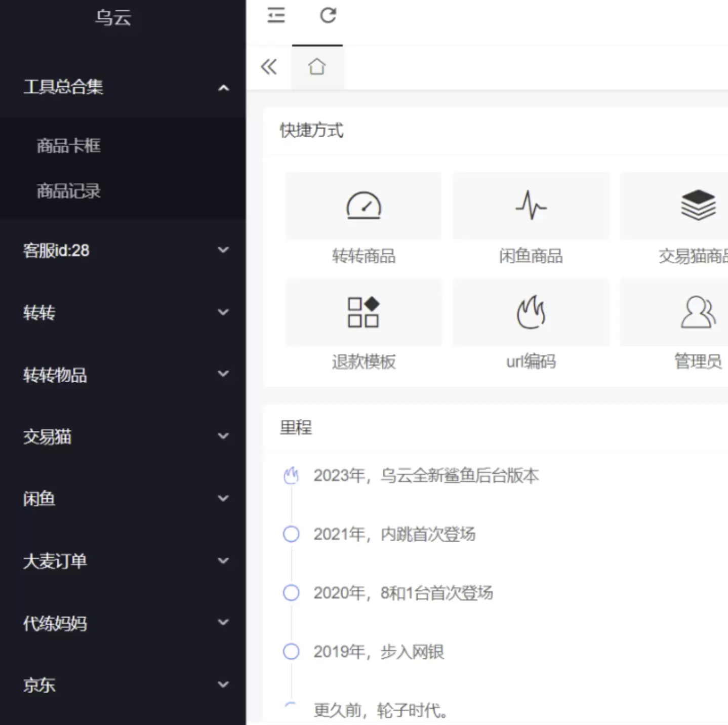Expand the 客服id:28 menu chevron

click(x=223, y=250)
